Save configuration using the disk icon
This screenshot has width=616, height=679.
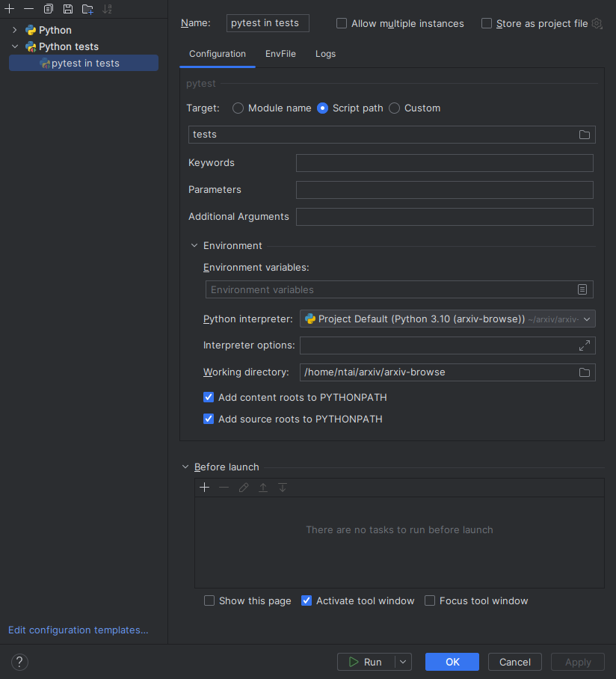[x=68, y=9]
